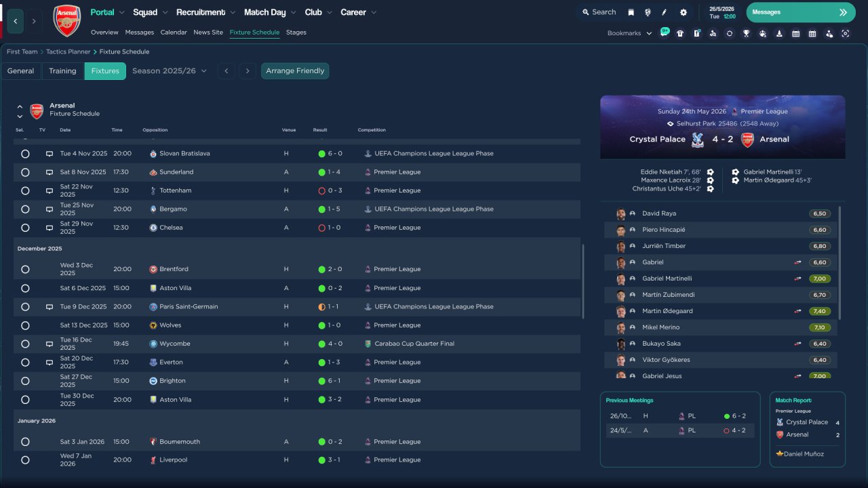Click the globe world icon

click(648, 12)
